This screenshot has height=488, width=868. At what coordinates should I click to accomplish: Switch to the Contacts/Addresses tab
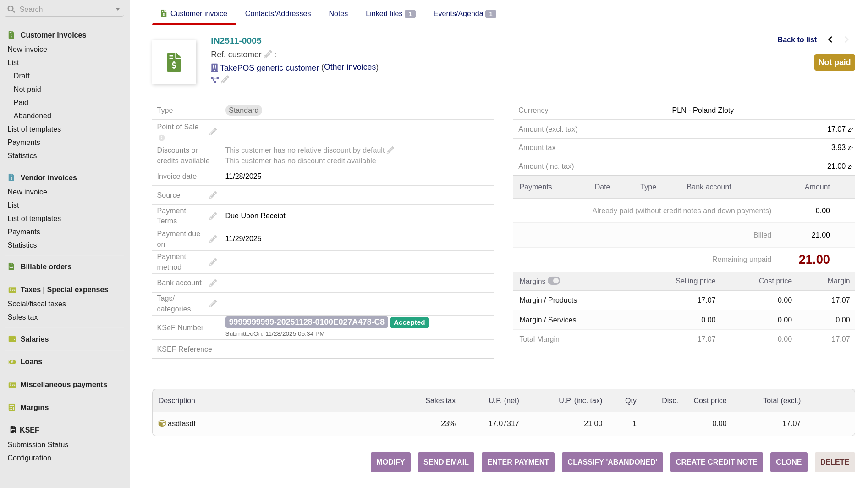[x=278, y=14]
